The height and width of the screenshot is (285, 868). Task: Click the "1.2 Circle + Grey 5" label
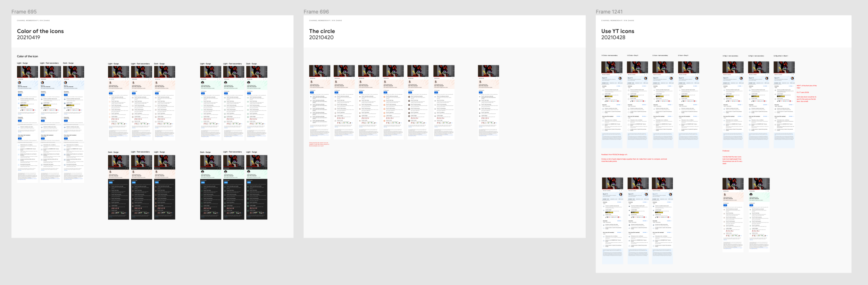(633, 55)
